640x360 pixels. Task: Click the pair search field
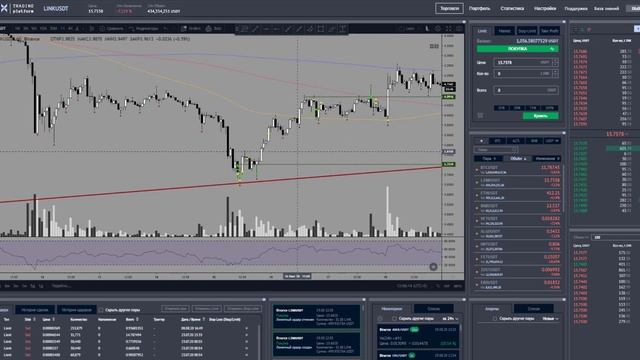point(496,150)
